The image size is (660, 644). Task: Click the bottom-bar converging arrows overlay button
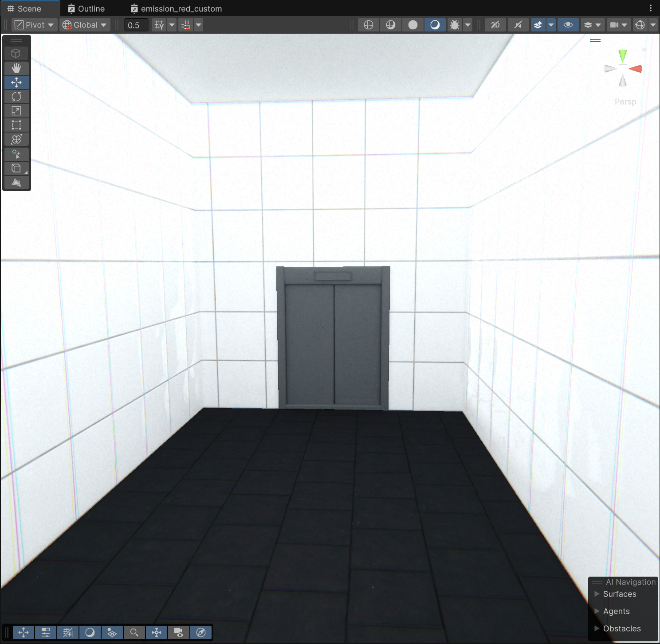click(157, 632)
